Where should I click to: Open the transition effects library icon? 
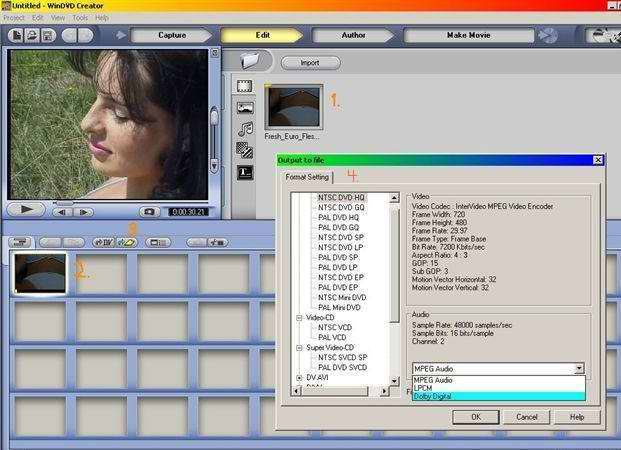245,150
